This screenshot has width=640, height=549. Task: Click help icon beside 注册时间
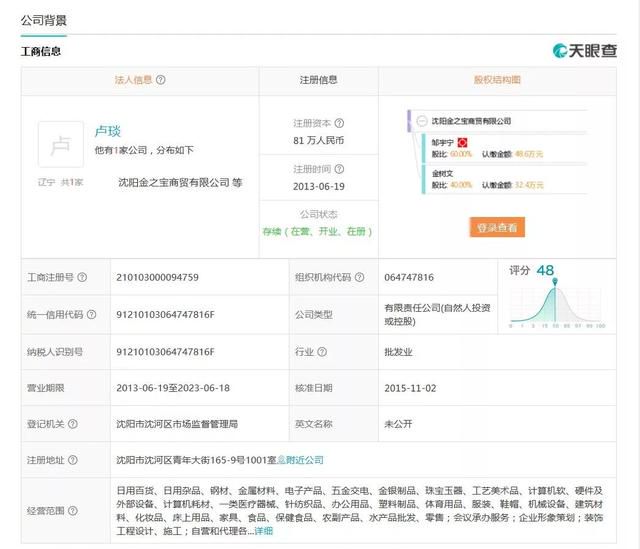click(339, 169)
